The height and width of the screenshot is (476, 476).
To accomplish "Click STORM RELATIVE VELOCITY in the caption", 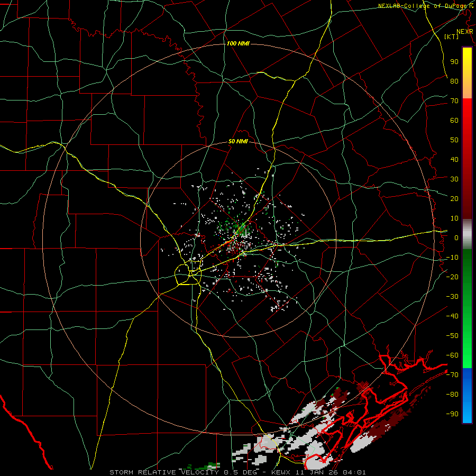I will [165, 472].
